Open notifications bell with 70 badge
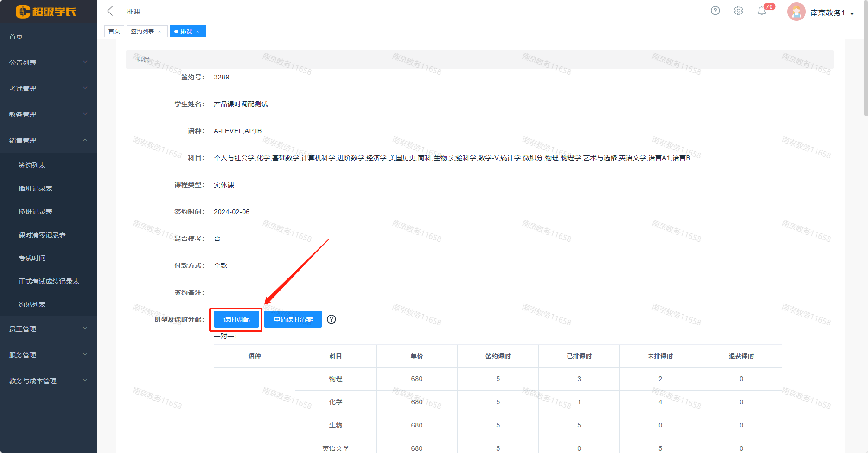 (x=762, y=11)
